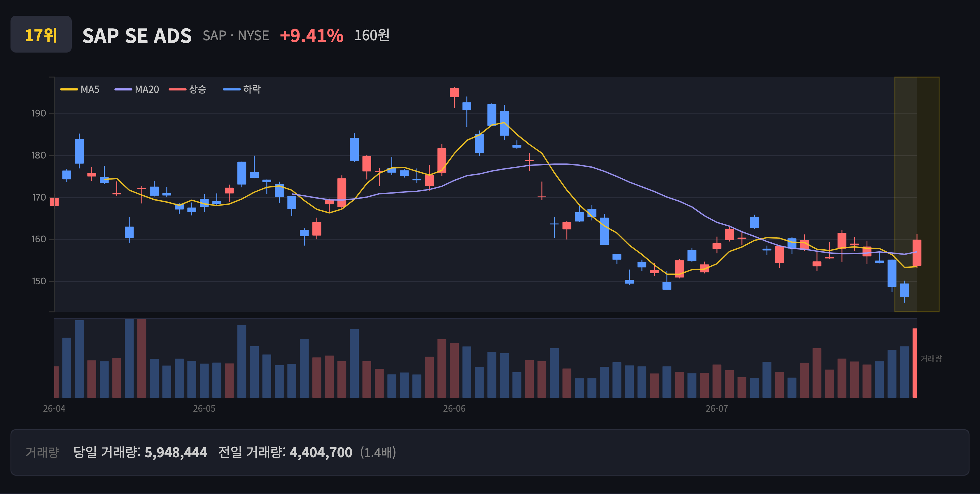Toggle the 하락 legend entry

pyautogui.click(x=242, y=90)
